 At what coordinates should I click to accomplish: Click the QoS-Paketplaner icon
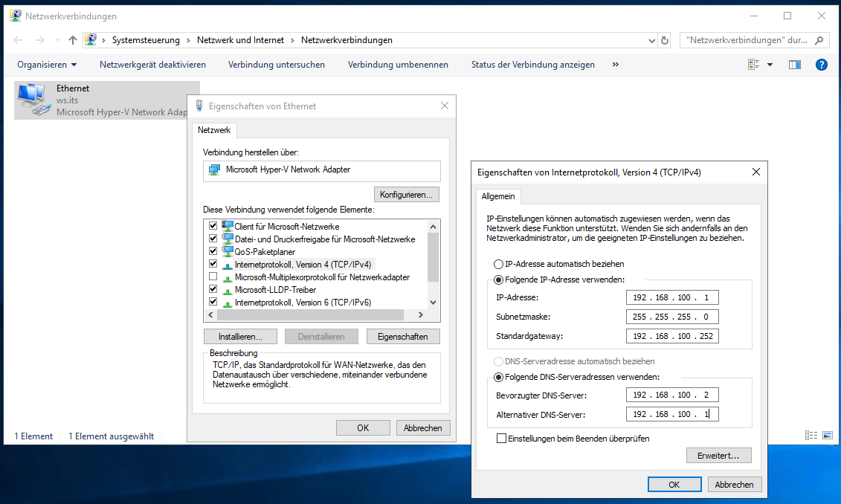coord(228,251)
